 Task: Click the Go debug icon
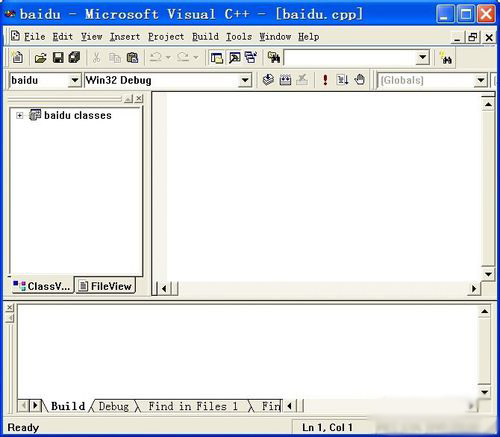[x=343, y=80]
